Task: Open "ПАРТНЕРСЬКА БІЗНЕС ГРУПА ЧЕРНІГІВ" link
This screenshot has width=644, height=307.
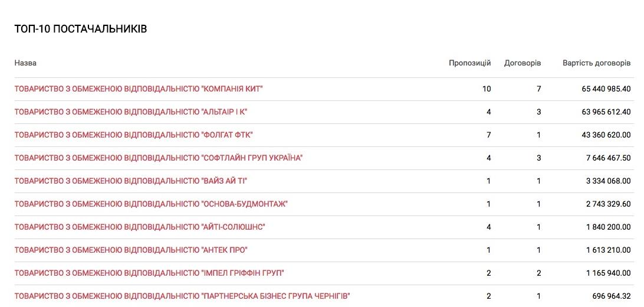Action: click(182, 296)
